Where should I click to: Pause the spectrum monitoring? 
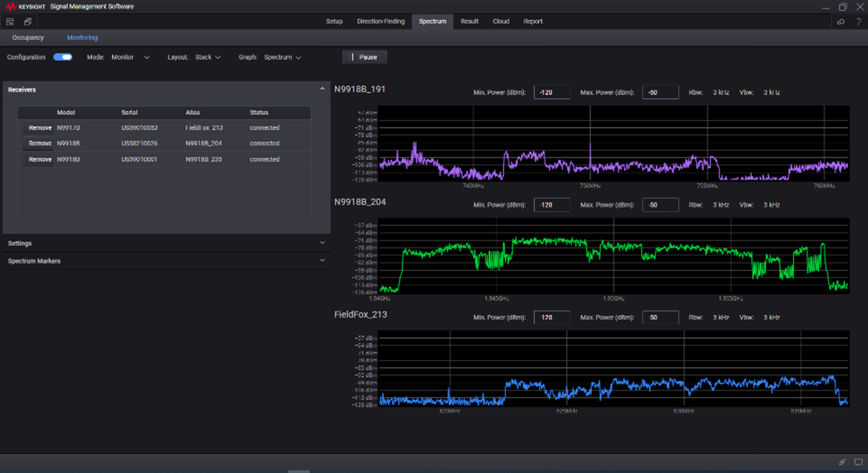365,57
